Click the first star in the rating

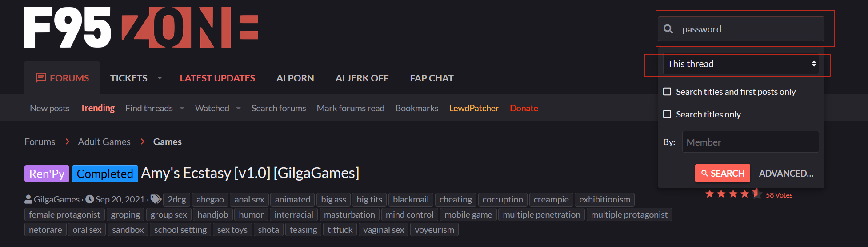point(709,194)
